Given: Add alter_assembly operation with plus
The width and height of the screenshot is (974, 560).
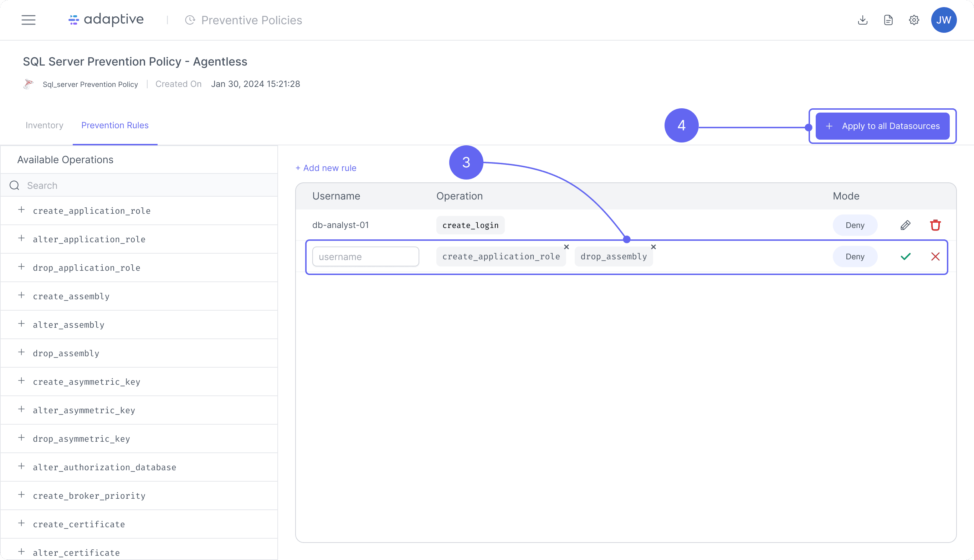Looking at the screenshot, I should tap(21, 324).
